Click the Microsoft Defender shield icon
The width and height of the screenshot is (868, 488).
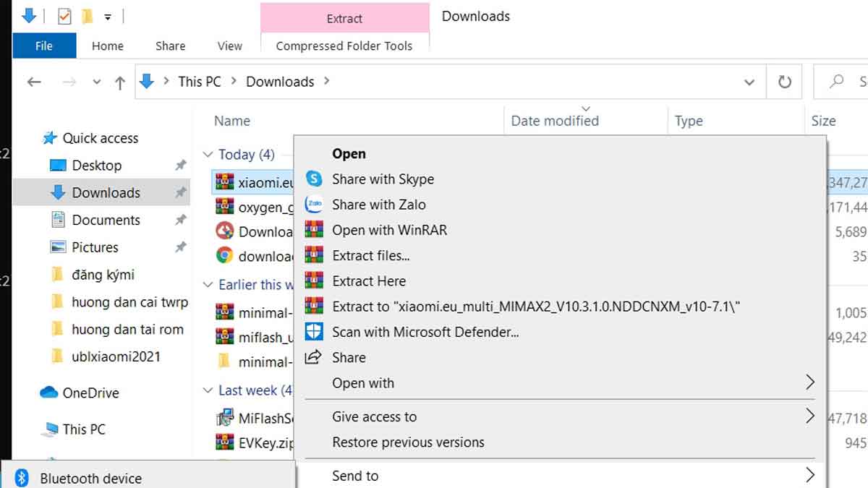[x=314, y=332]
